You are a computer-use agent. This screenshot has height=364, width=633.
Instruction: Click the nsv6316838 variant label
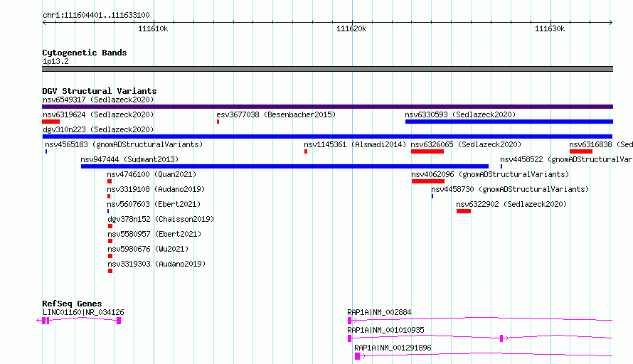[x=601, y=144]
